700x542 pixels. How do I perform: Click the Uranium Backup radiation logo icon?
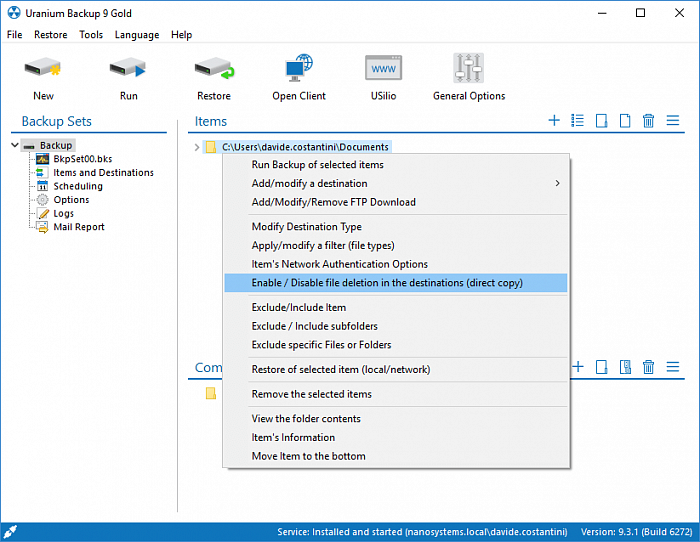tap(14, 13)
